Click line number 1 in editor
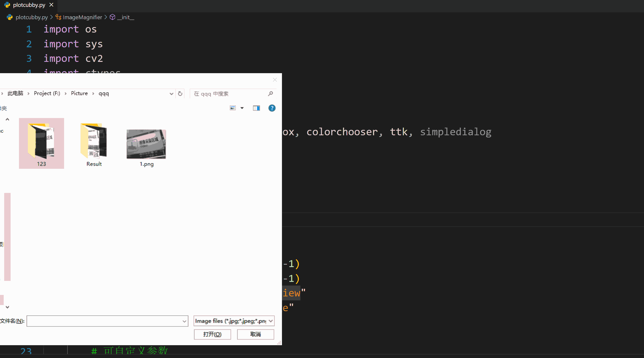Viewport: 644px width, 358px height. click(29, 29)
